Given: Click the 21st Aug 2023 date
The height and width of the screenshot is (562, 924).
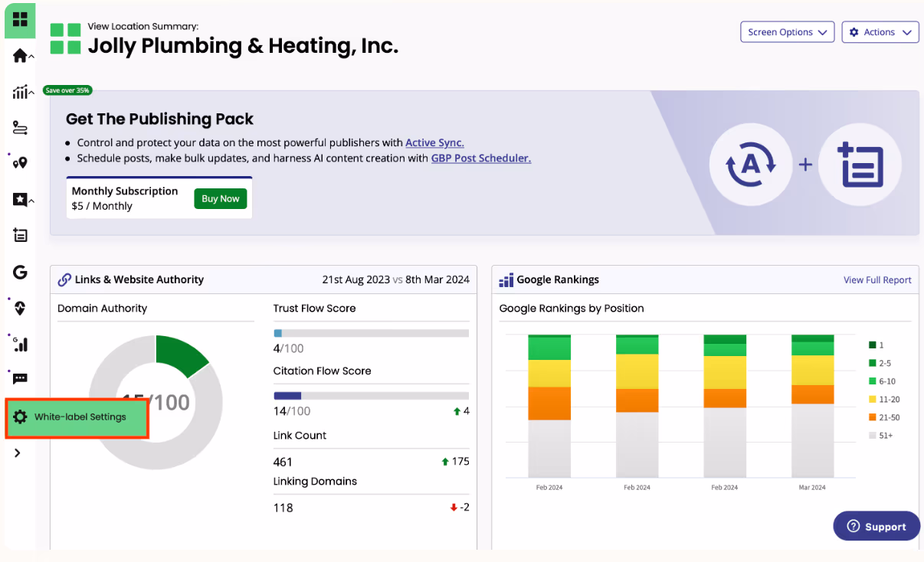Looking at the screenshot, I should (356, 280).
